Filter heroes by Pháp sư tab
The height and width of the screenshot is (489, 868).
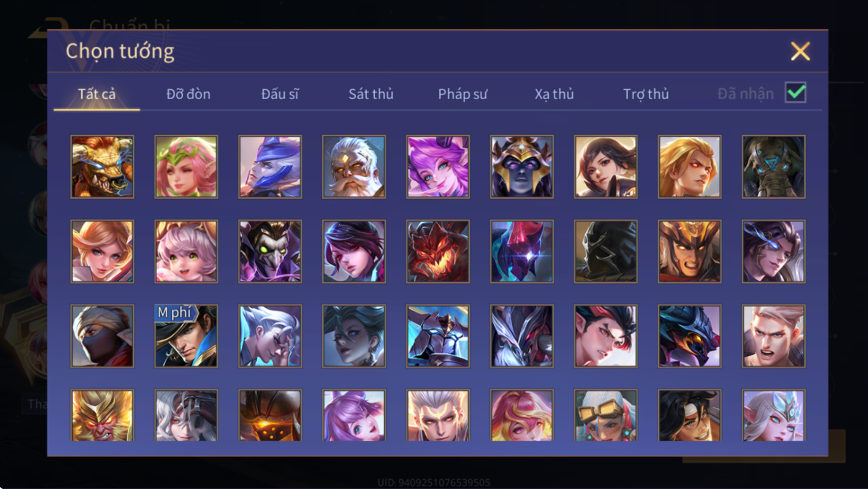click(463, 94)
